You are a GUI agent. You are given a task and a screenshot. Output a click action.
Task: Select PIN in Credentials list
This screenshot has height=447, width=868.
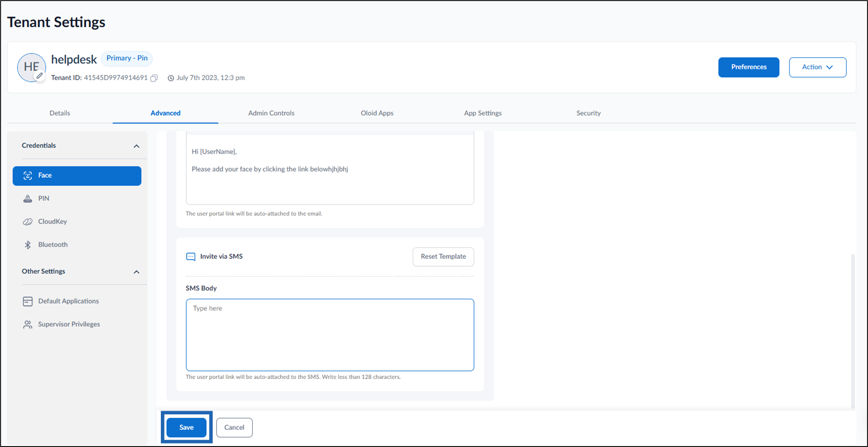77,199
